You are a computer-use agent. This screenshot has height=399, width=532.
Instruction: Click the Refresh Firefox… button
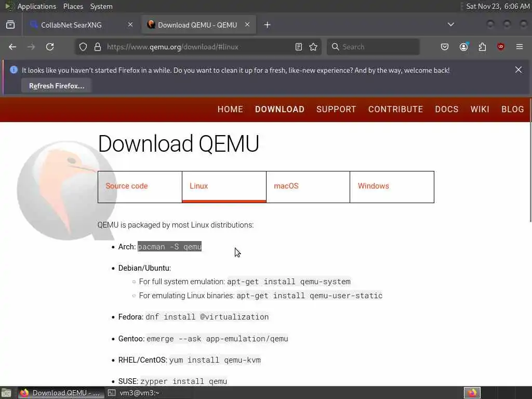pyautogui.click(x=57, y=86)
